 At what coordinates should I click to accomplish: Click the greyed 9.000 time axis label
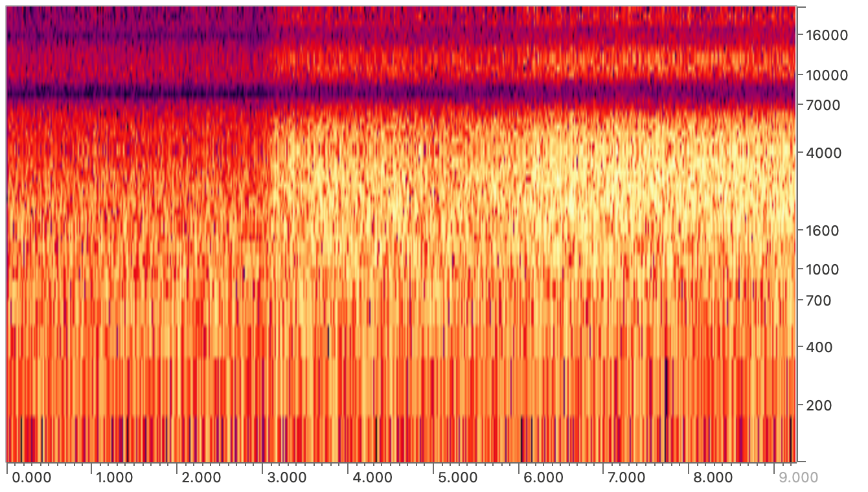point(799,478)
